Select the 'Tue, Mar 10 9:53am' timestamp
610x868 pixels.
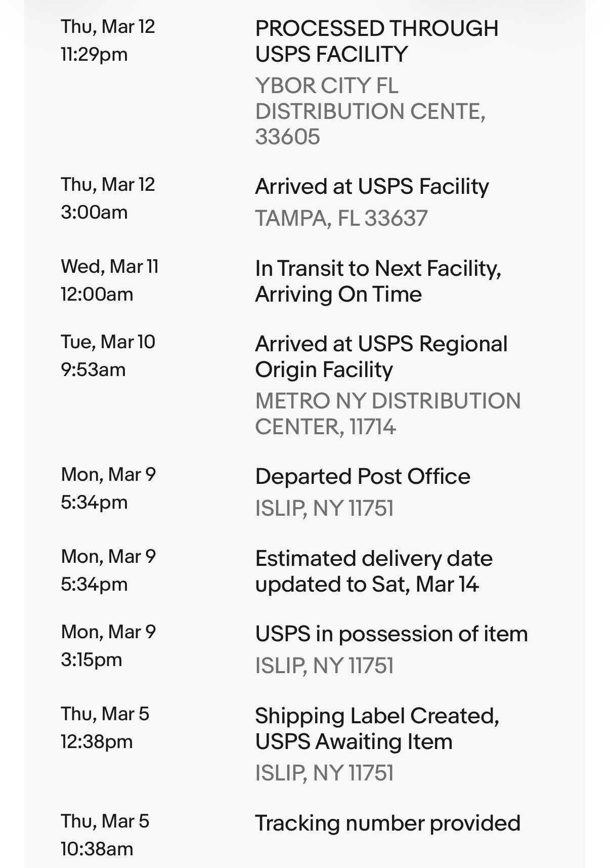tap(108, 356)
